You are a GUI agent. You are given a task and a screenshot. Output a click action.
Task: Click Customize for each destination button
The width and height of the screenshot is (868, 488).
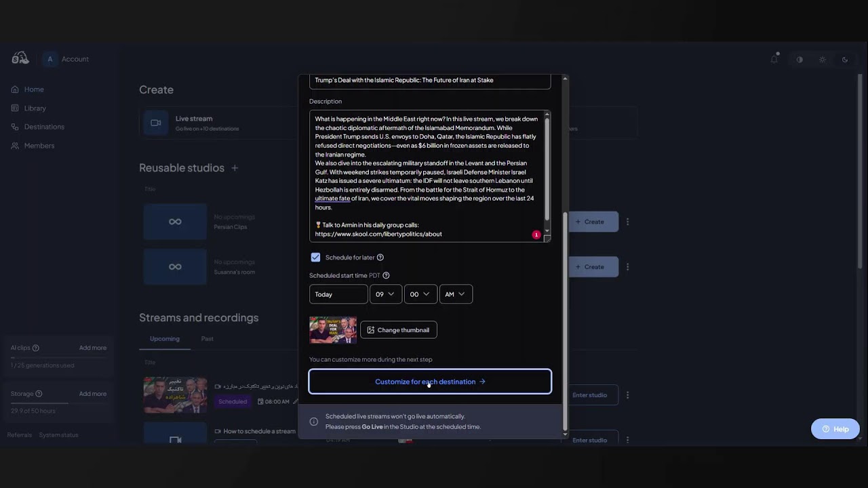click(x=430, y=382)
